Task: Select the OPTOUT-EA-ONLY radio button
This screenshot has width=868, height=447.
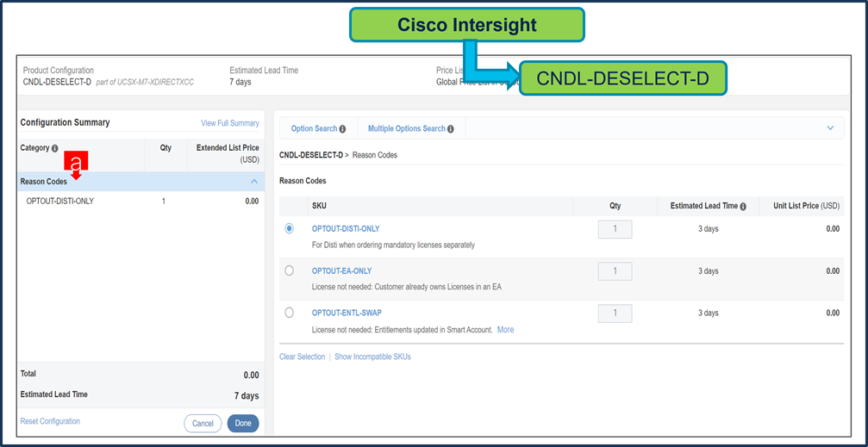Action: [x=289, y=270]
